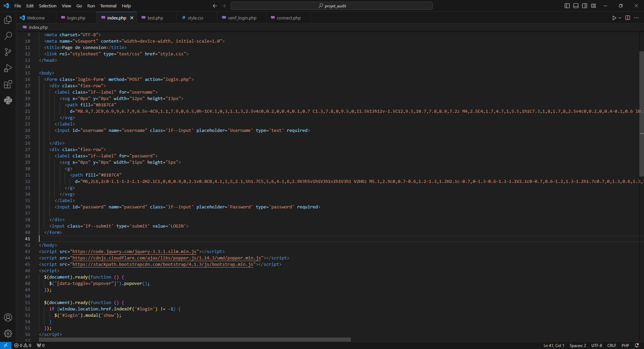The height and width of the screenshot is (349, 644).
Task: Open the Python sidebar icon
Action: click(x=8, y=100)
